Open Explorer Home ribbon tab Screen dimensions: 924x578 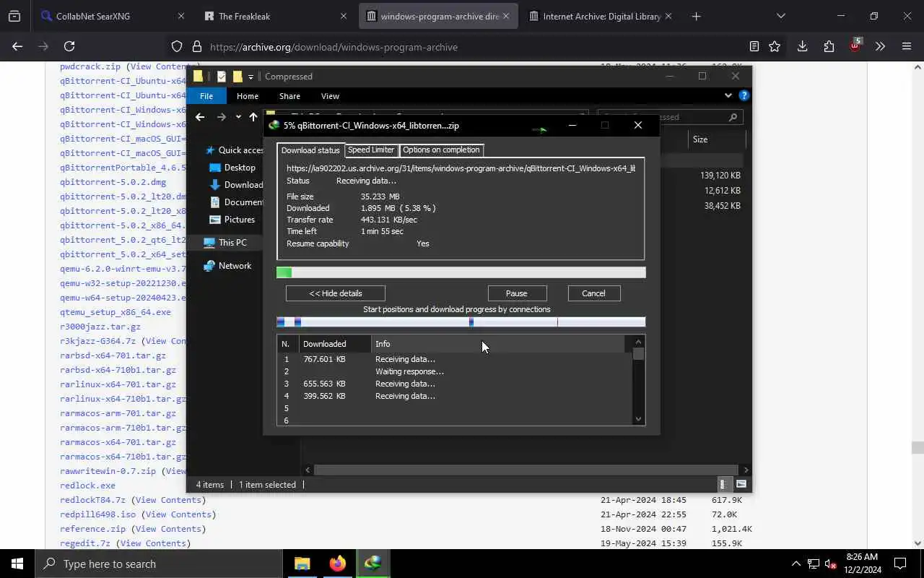pyautogui.click(x=248, y=95)
